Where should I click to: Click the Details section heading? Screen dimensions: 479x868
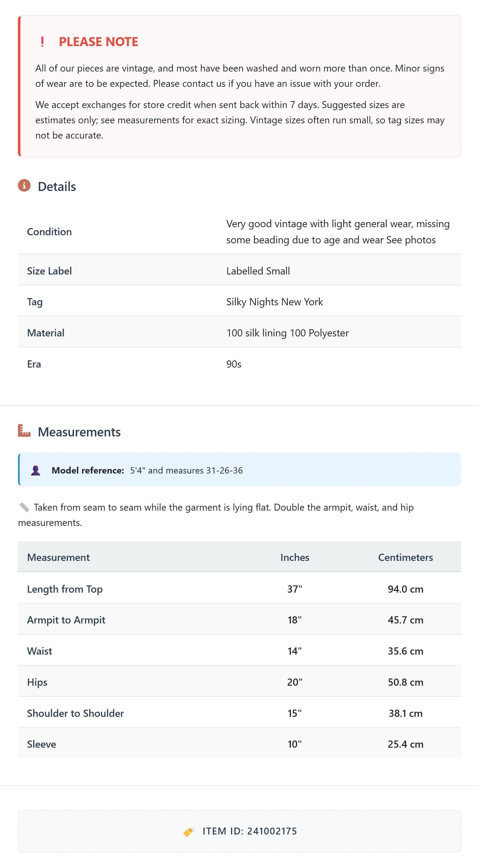57,187
